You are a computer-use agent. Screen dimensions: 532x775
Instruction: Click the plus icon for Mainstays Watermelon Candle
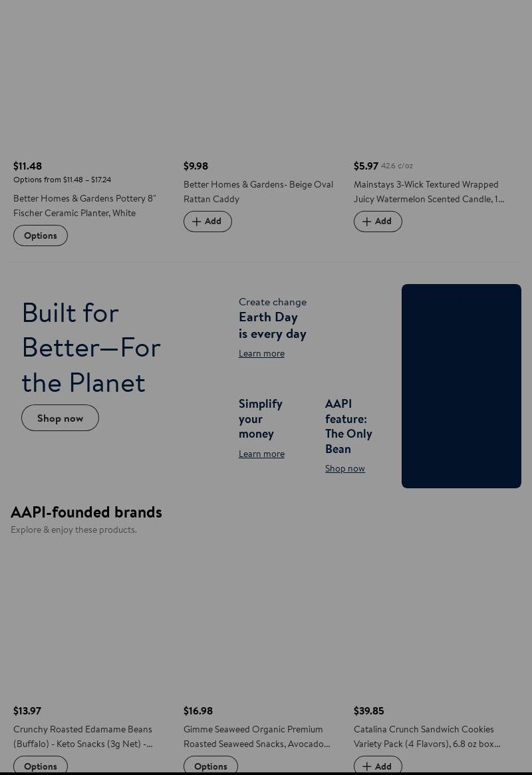coord(367,222)
